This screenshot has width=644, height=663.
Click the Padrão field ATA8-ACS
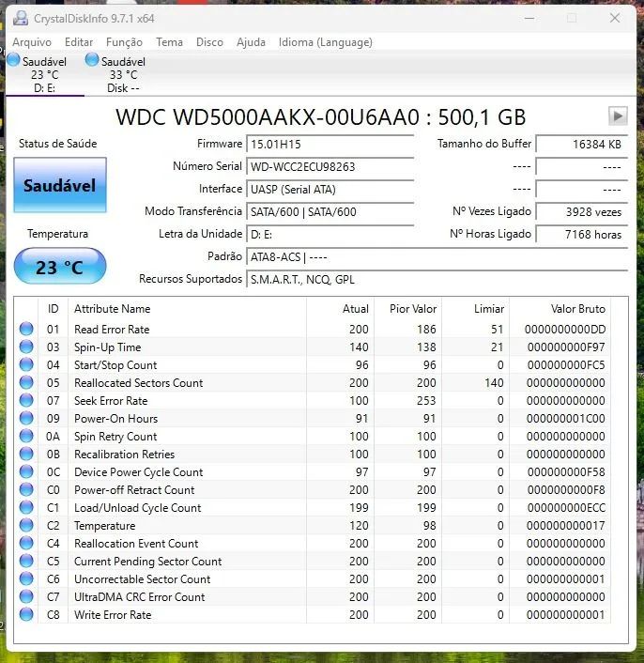click(x=437, y=257)
